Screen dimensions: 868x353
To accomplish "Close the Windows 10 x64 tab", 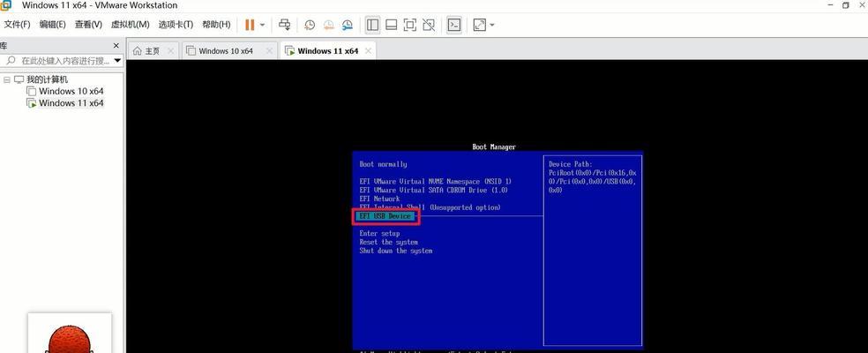I will (269, 51).
